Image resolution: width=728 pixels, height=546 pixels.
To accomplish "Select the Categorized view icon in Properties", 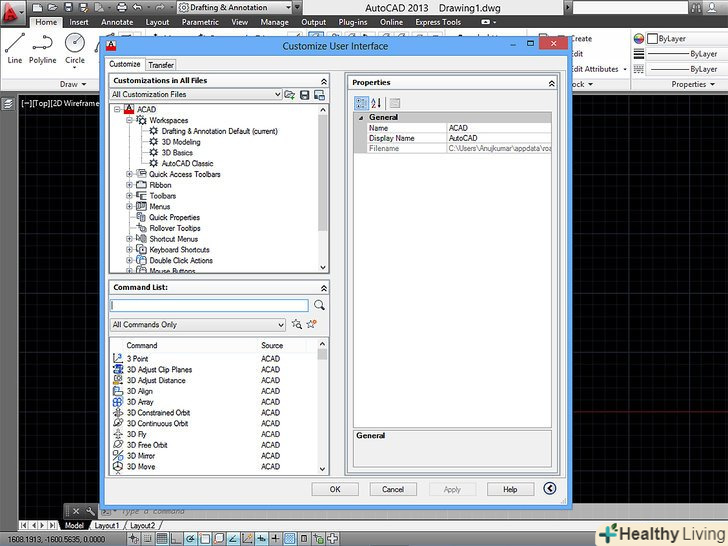I will (x=362, y=103).
